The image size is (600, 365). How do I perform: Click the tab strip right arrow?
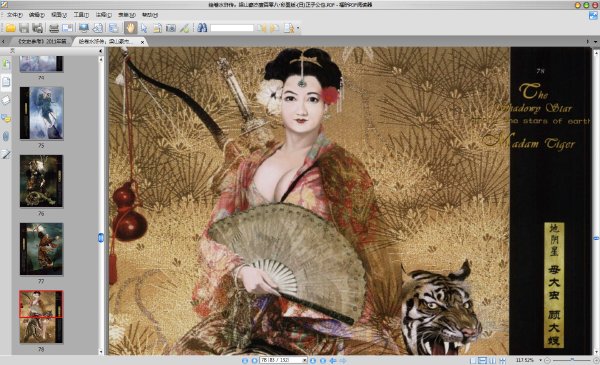click(x=588, y=41)
